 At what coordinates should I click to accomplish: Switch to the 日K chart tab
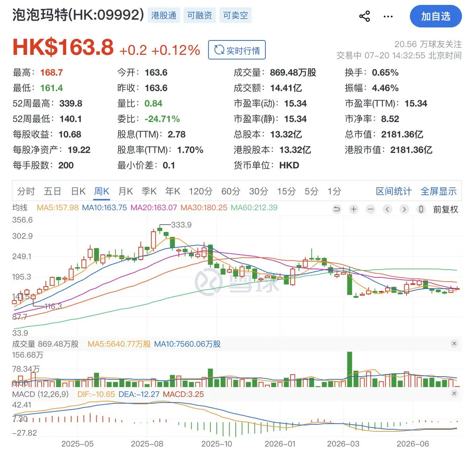[x=78, y=191]
